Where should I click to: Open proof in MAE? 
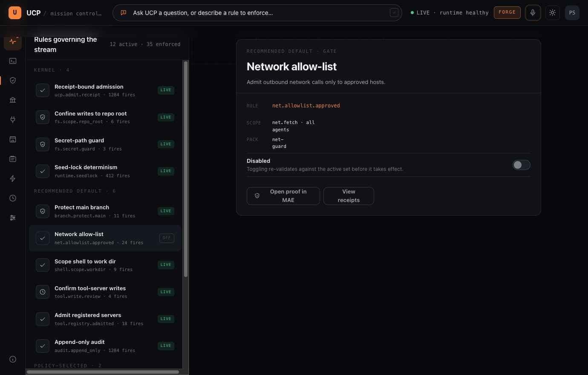[x=283, y=196]
